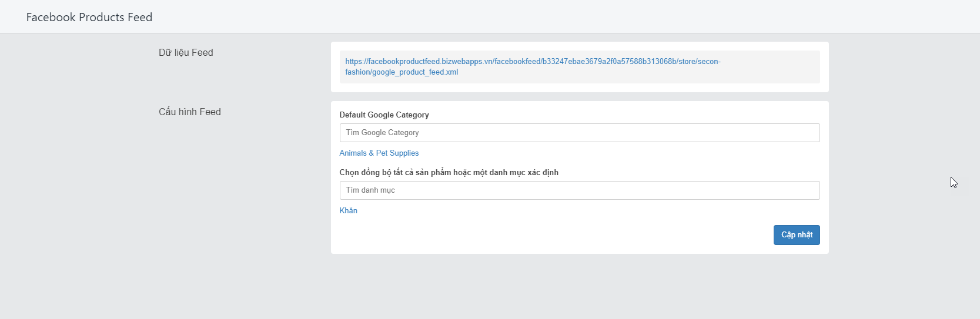Click the white space left of Cập nhật button

(553, 235)
